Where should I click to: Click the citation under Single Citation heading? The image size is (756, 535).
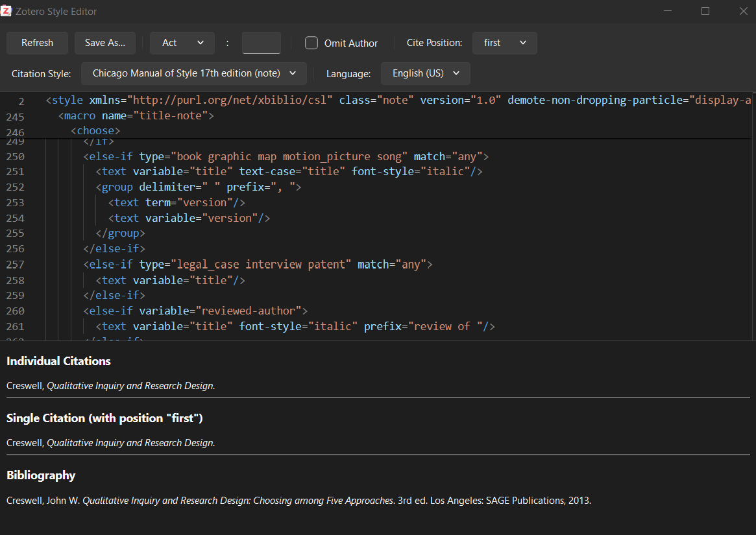111,442
